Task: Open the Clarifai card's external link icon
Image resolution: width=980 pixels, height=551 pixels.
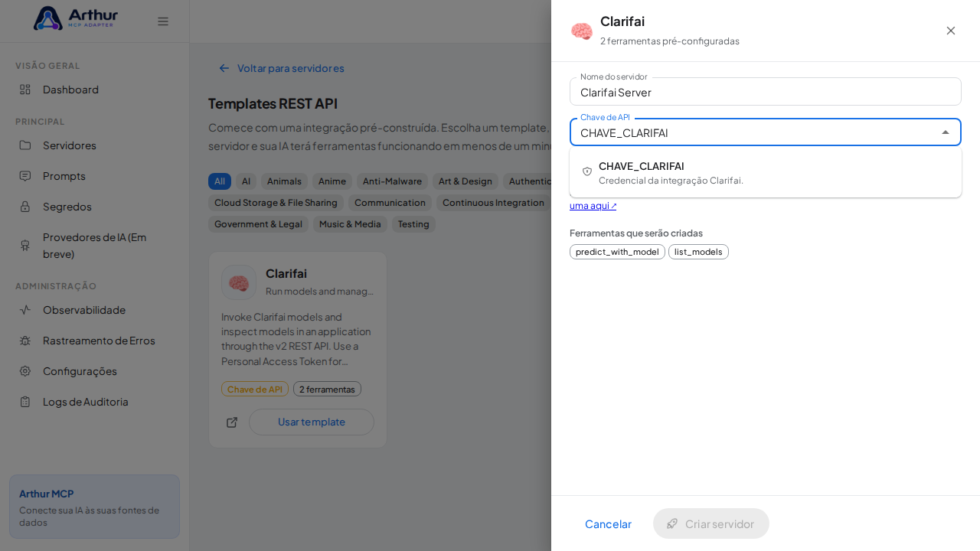Action: (232, 422)
